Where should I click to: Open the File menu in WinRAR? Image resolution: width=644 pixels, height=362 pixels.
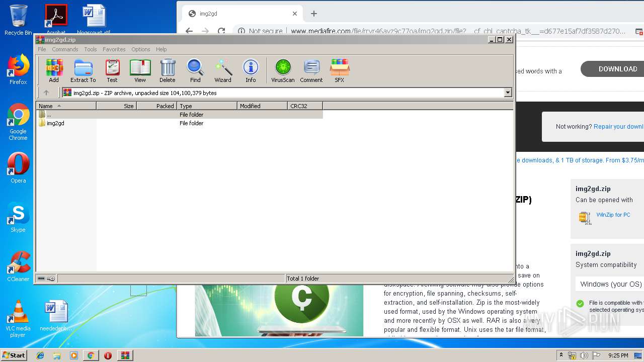[42, 49]
